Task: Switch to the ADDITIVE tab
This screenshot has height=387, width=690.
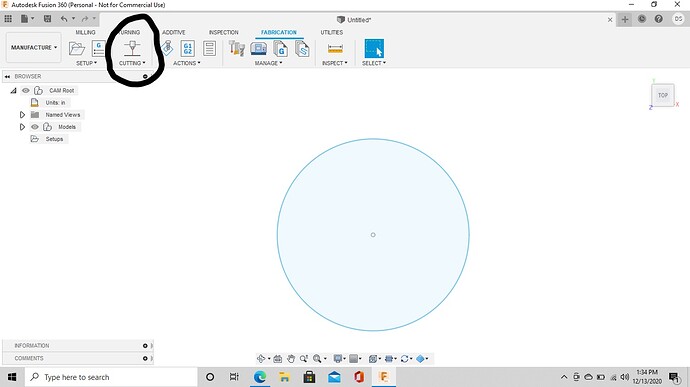Action: coord(173,32)
